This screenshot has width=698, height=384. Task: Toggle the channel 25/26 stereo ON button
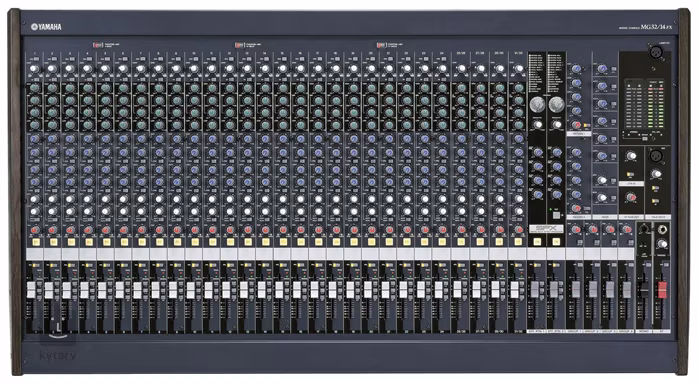tap(461, 242)
